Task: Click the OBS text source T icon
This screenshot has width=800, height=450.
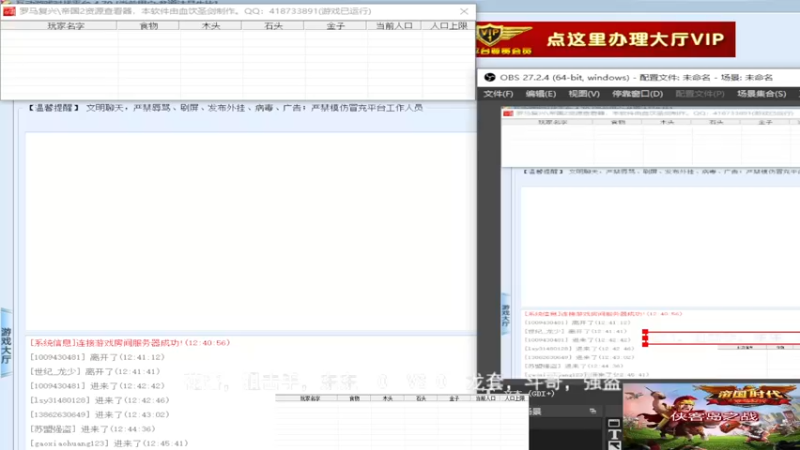Action: (614, 434)
